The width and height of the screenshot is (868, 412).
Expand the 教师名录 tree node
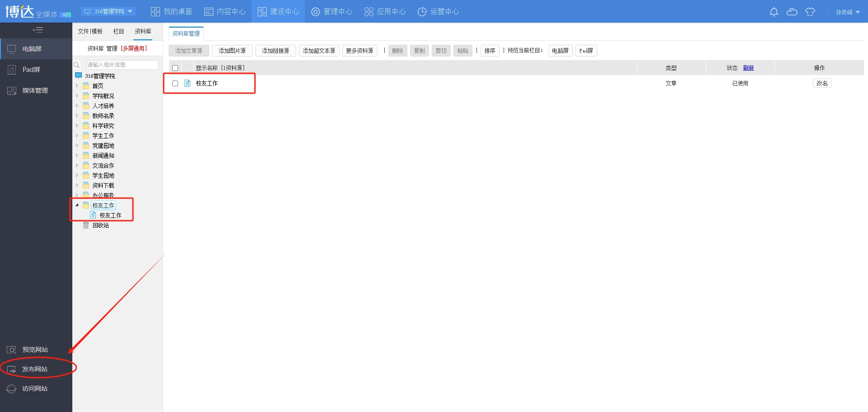[x=77, y=115]
